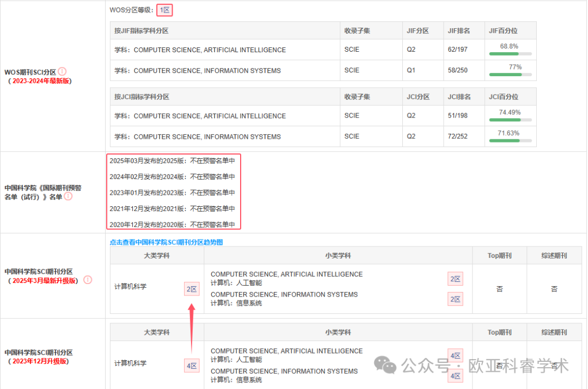This screenshot has height=389, width=588.
Task: Click the 2区 badge for 信息系统 in the 2025 table
Action: [x=455, y=299]
